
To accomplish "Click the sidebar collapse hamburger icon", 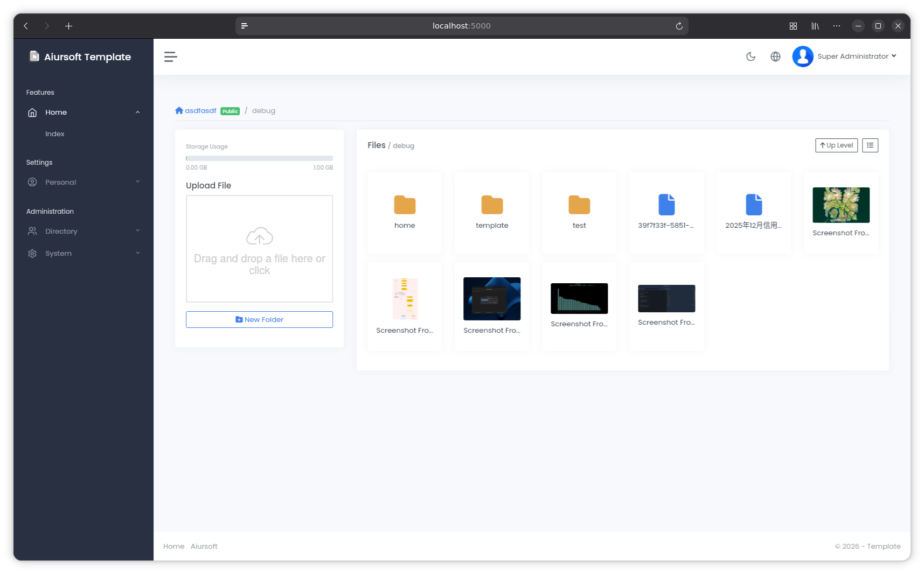I will [170, 57].
